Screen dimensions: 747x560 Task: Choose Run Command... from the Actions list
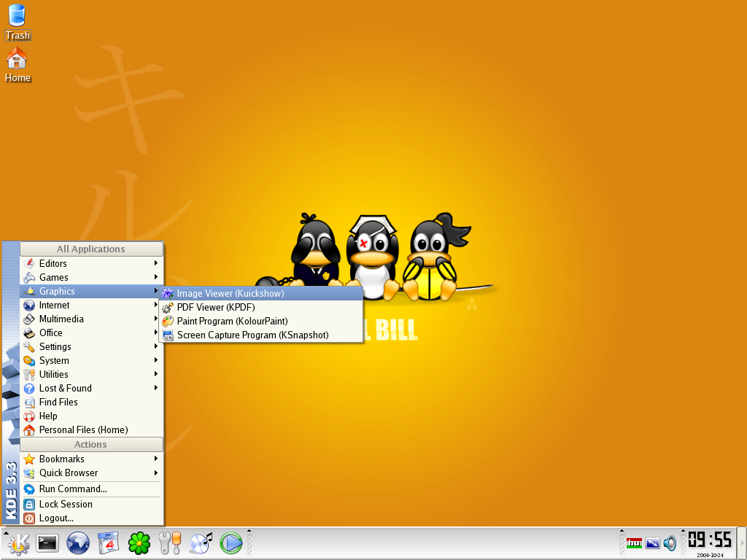[91, 489]
